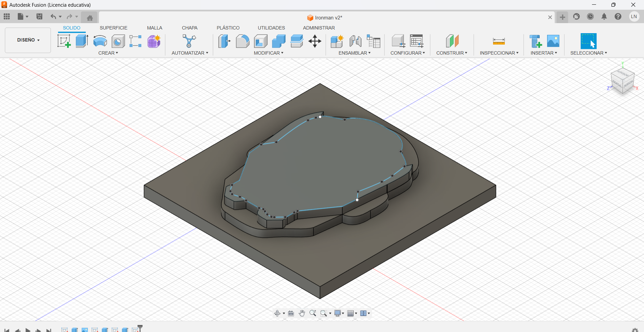Expand the CONSTRUIR menu
The image size is (644, 332).
coord(451,53)
